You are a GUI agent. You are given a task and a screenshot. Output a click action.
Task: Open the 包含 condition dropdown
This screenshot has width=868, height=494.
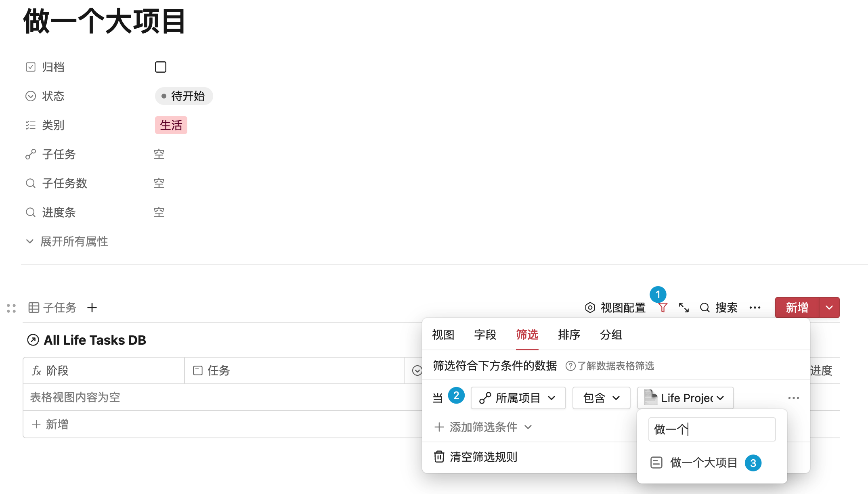(601, 398)
